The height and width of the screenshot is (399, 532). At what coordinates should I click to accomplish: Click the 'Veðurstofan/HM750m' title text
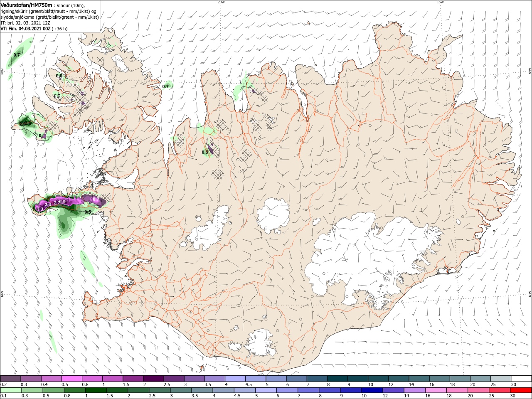click(x=26, y=5)
